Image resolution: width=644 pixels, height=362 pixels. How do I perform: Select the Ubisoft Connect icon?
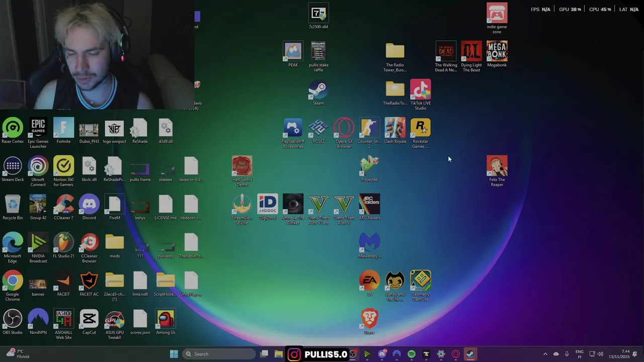pyautogui.click(x=38, y=172)
